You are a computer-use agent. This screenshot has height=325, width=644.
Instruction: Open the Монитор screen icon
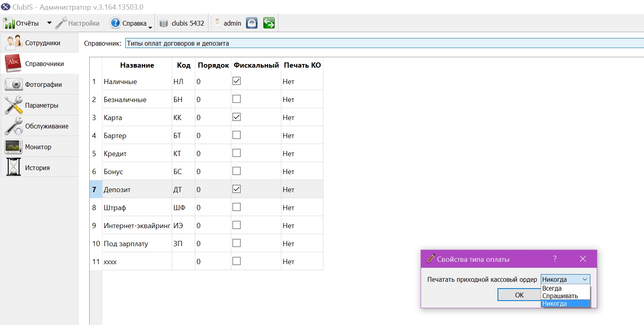click(14, 147)
